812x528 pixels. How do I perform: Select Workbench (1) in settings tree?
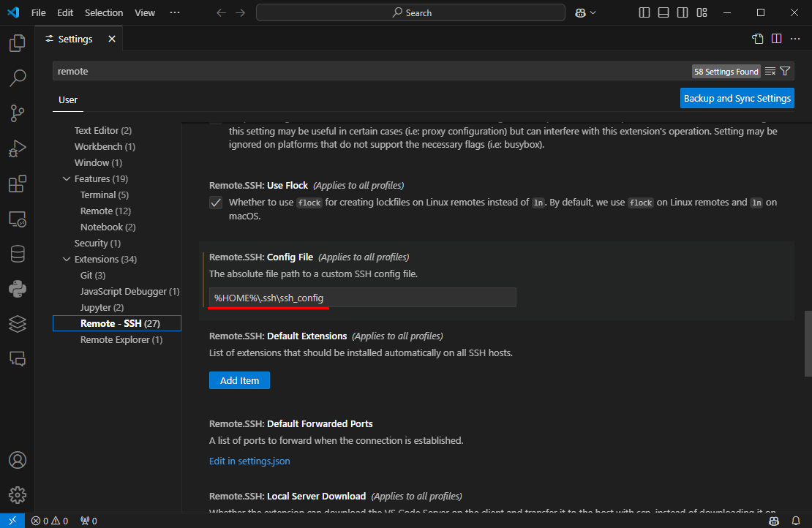tap(105, 146)
